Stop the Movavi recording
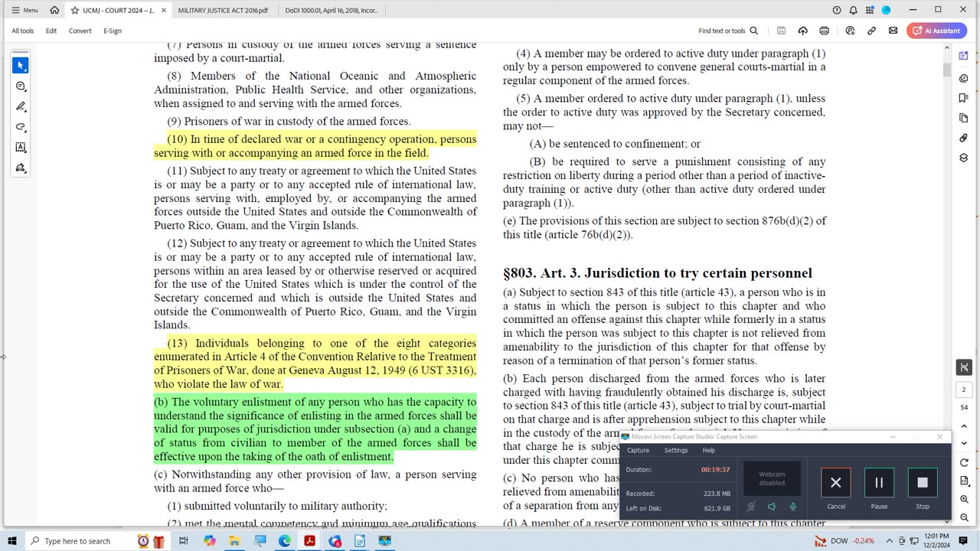 point(923,483)
